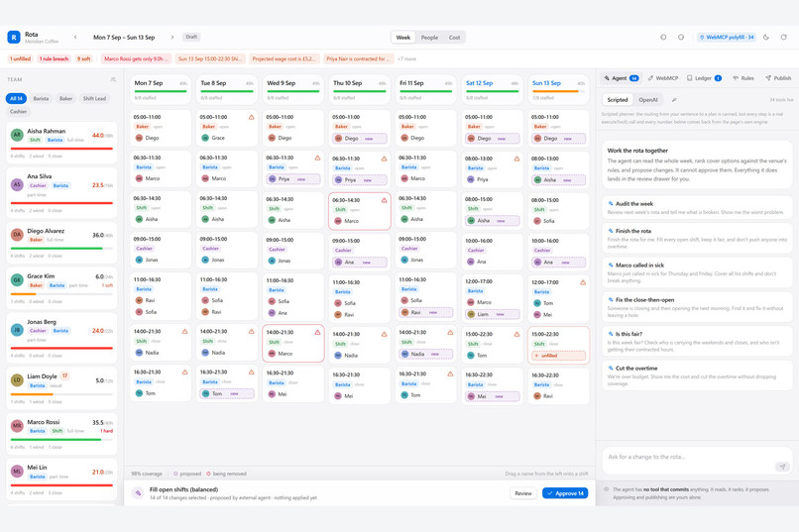Viewport: 799px width, 532px height.
Task: Click the redo icon in the top bar
Action: coord(681,38)
